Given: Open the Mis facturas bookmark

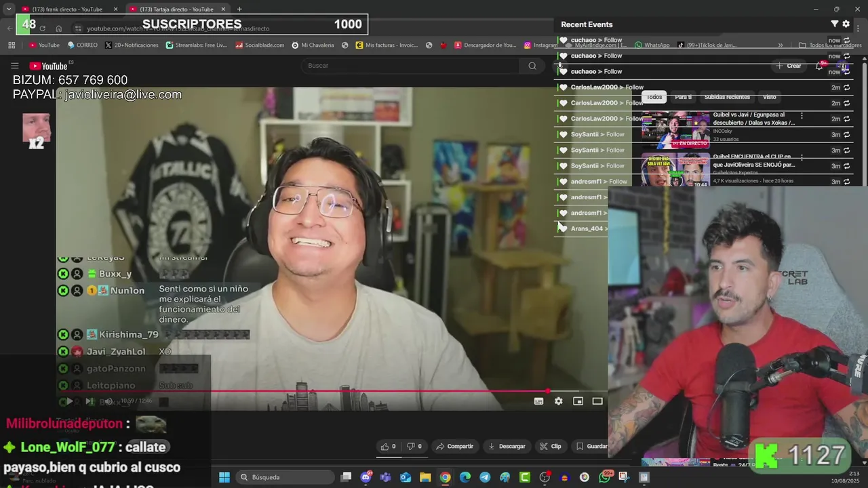Looking at the screenshot, I should [387, 45].
